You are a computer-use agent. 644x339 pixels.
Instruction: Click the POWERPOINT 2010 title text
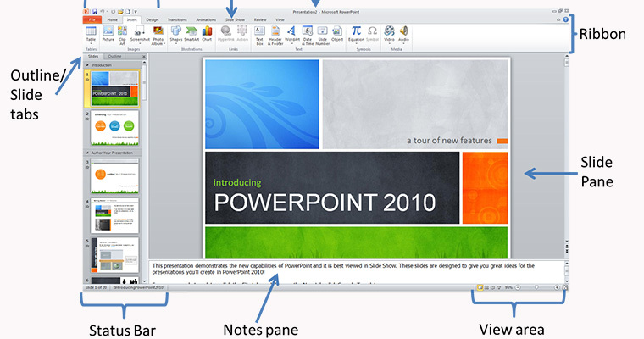click(x=325, y=203)
